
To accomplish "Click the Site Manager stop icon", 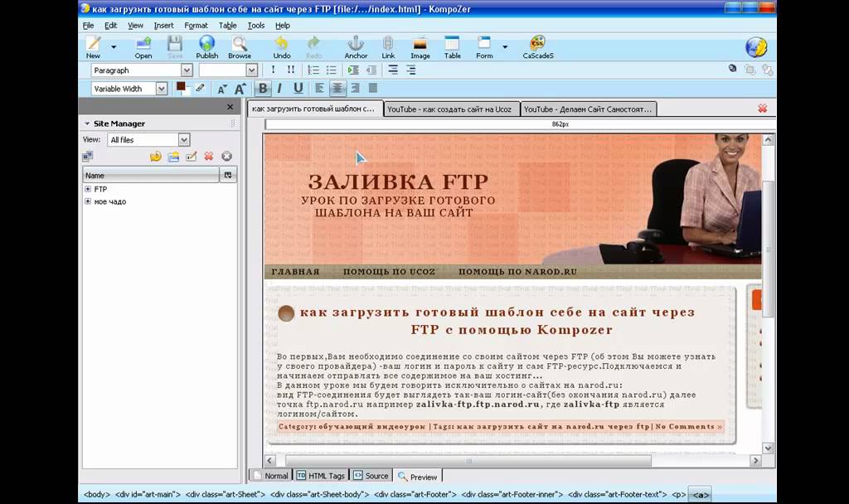I will (x=226, y=157).
